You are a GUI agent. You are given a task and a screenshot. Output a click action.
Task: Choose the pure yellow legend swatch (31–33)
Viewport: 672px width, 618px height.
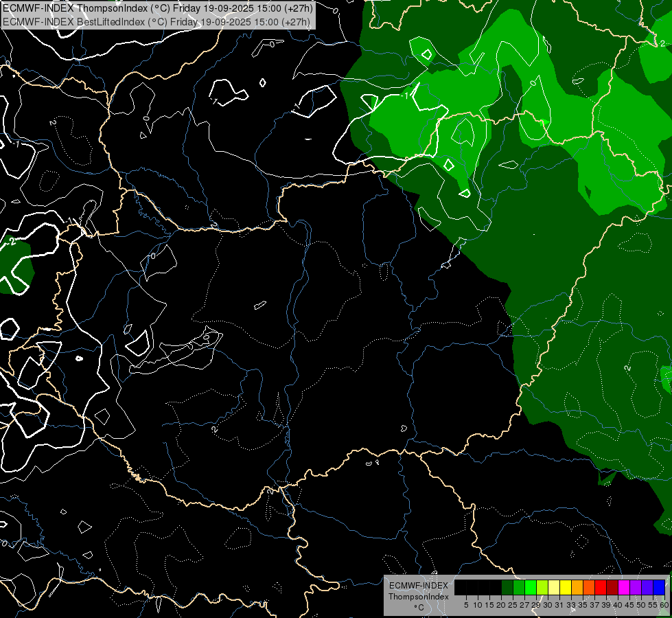[565, 587]
